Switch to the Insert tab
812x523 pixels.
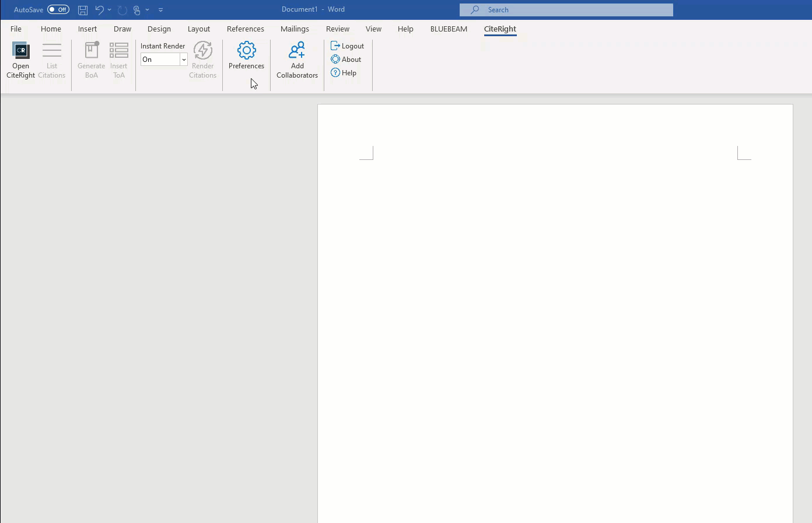point(87,29)
